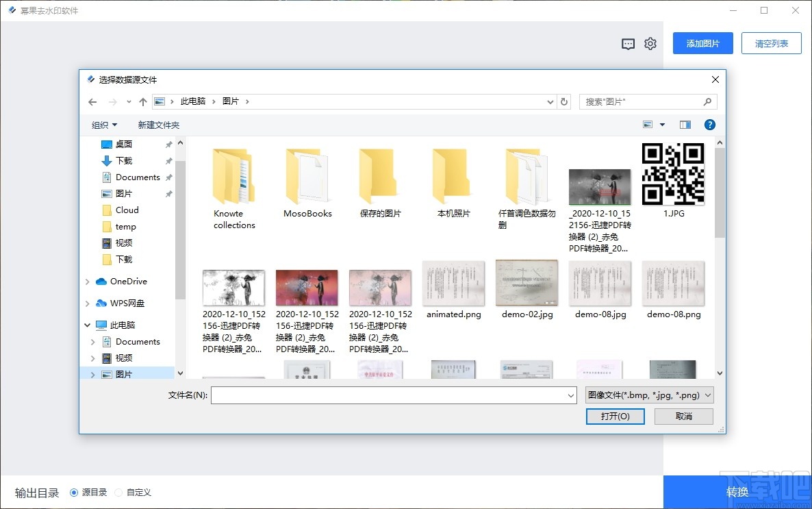This screenshot has width=812, height=509.
Task: Select 桌面 in quick access
Action: (124, 144)
